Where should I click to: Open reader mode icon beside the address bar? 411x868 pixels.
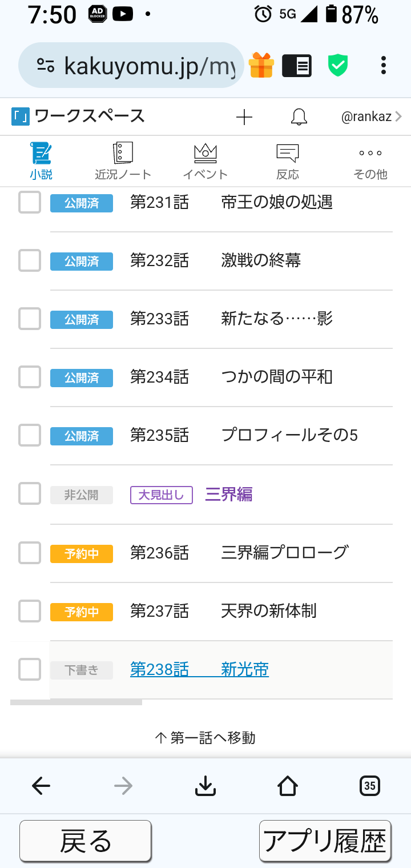tap(297, 65)
